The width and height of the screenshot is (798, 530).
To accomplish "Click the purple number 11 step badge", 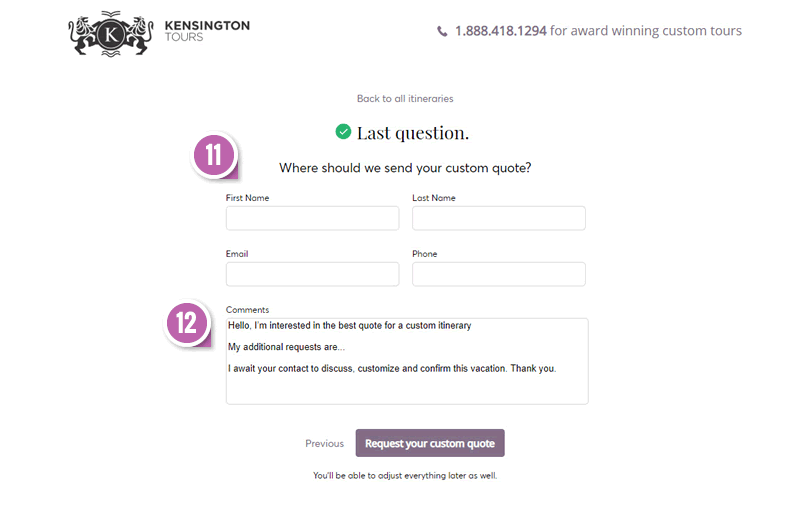I will tap(214, 155).
